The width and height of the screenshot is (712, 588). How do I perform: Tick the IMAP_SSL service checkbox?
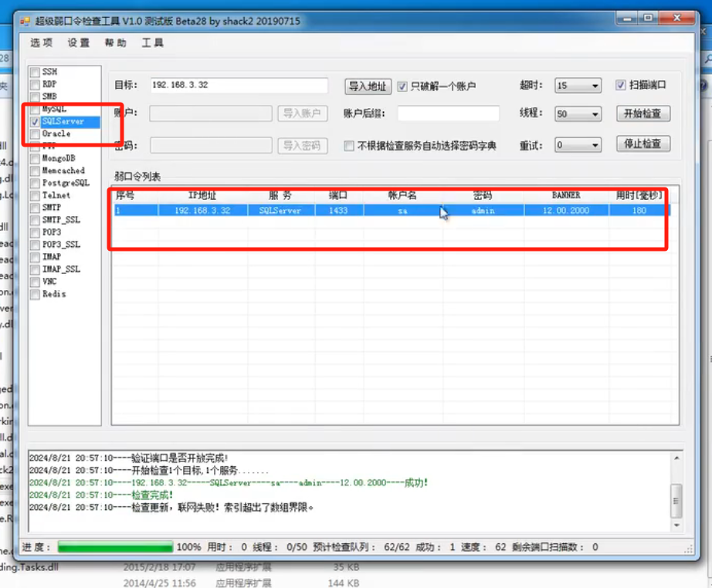coord(35,269)
